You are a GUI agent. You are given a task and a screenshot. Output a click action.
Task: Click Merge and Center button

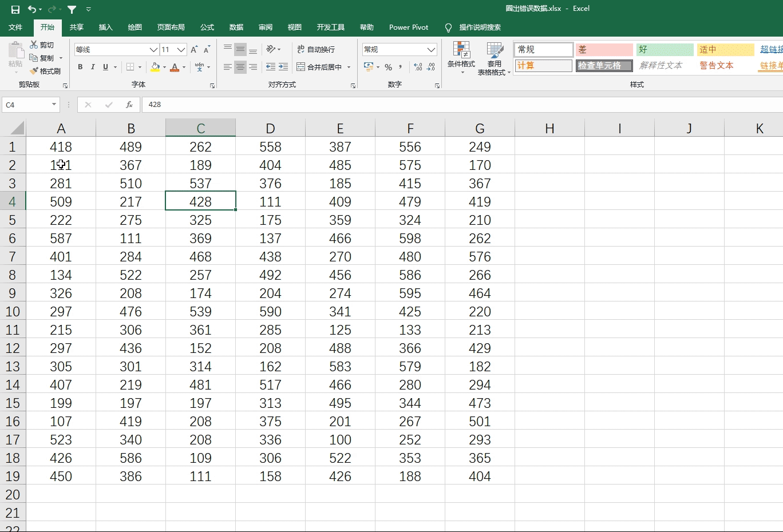[x=319, y=67]
